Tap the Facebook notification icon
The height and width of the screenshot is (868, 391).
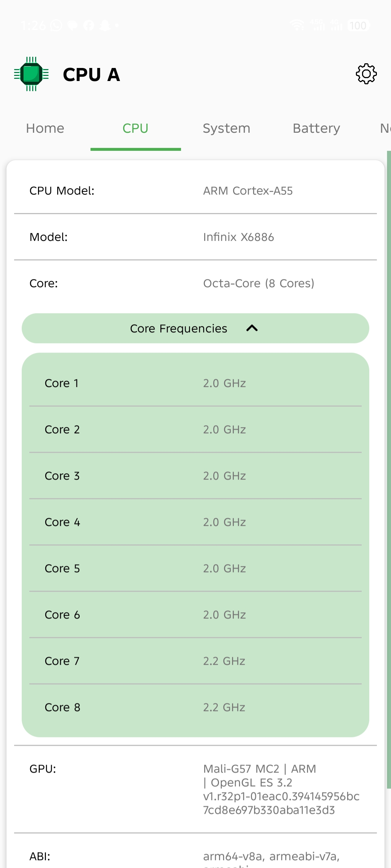[89, 25]
